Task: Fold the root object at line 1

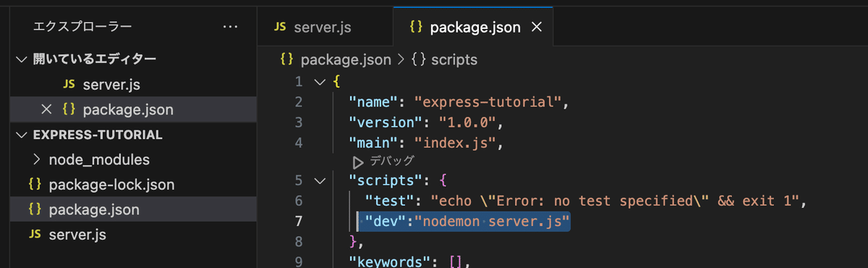Action: pyautogui.click(x=320, y=81)
